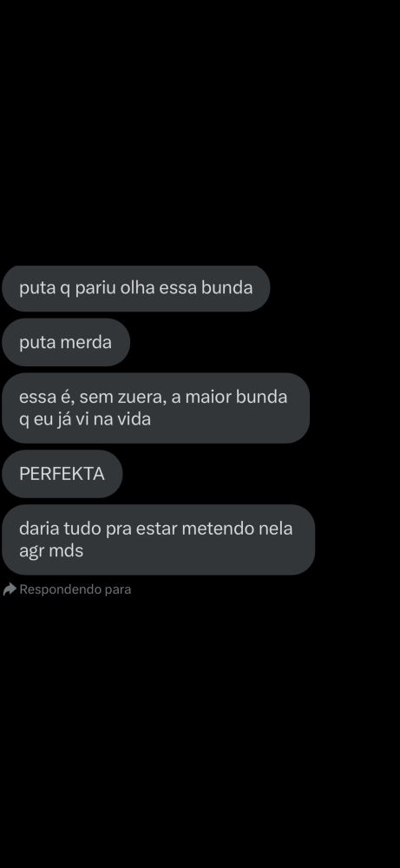This screenshot has width=400, height=868.
Task: Click the text 'agr mds' in last bubble
Action: [51, 551]
